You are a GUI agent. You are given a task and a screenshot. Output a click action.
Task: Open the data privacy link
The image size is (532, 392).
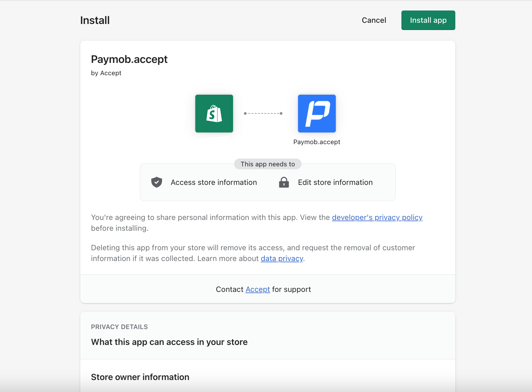[x=282, y=258]
